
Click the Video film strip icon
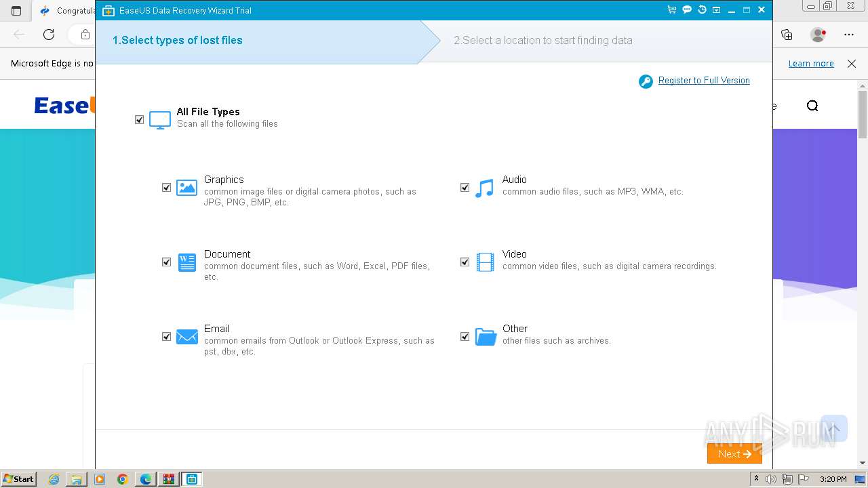485,262
